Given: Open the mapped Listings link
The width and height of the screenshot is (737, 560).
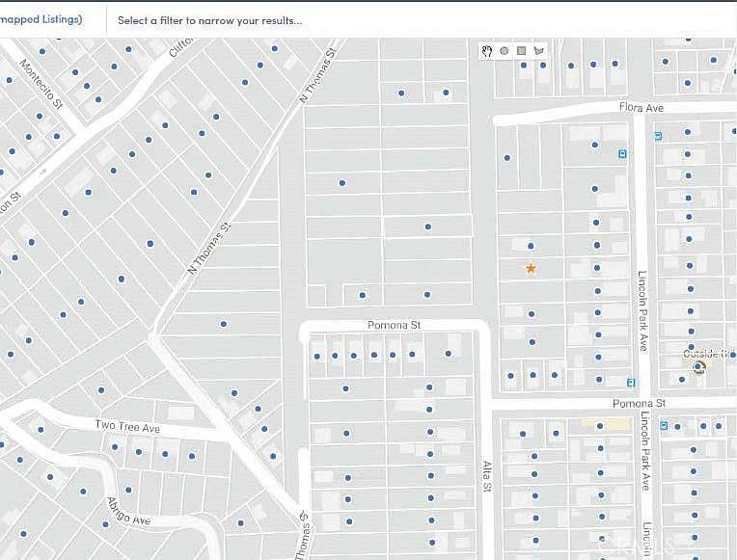Looking at the screenshot, I should 41,19.
